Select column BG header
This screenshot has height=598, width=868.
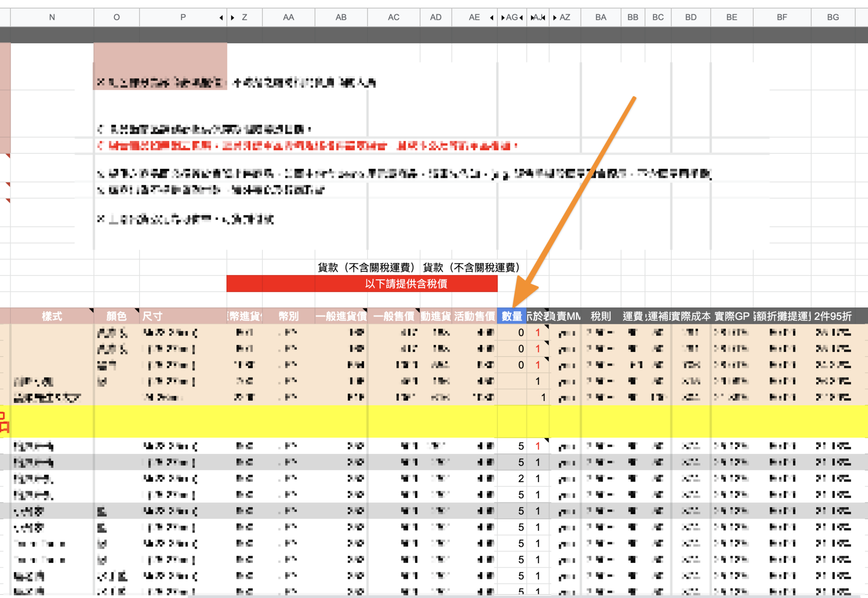tap(833, 18)
